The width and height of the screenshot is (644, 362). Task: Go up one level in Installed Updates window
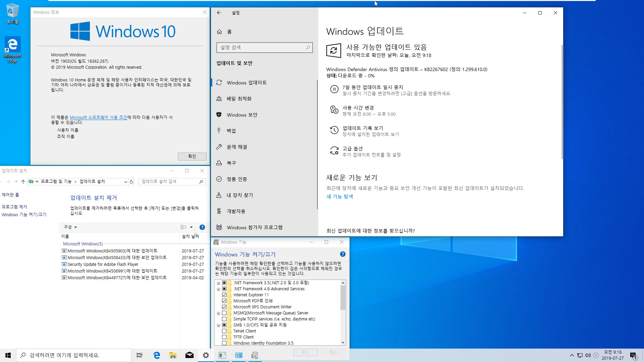(23, 182)
